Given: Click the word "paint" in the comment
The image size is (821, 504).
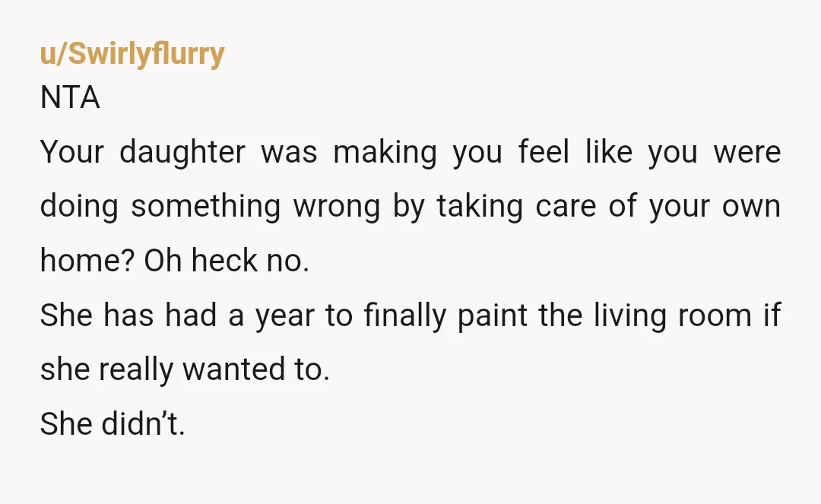Looking at the screenshot, I should [492, 315].
